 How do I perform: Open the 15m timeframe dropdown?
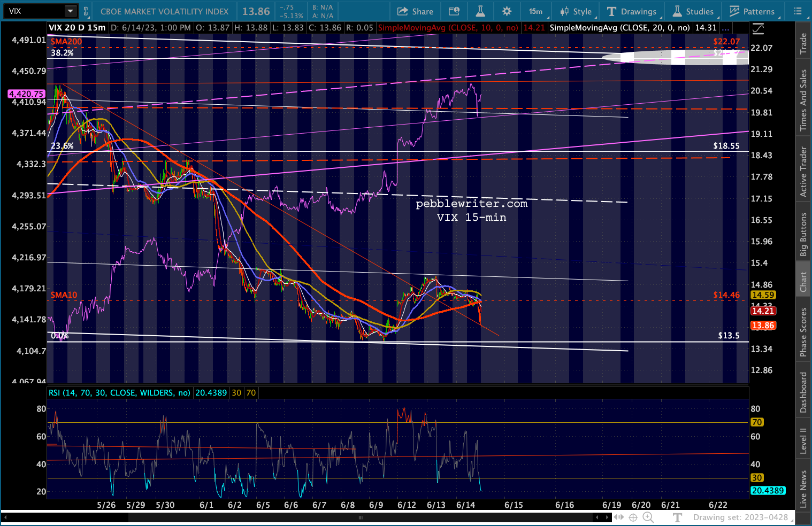coord(535,11)
